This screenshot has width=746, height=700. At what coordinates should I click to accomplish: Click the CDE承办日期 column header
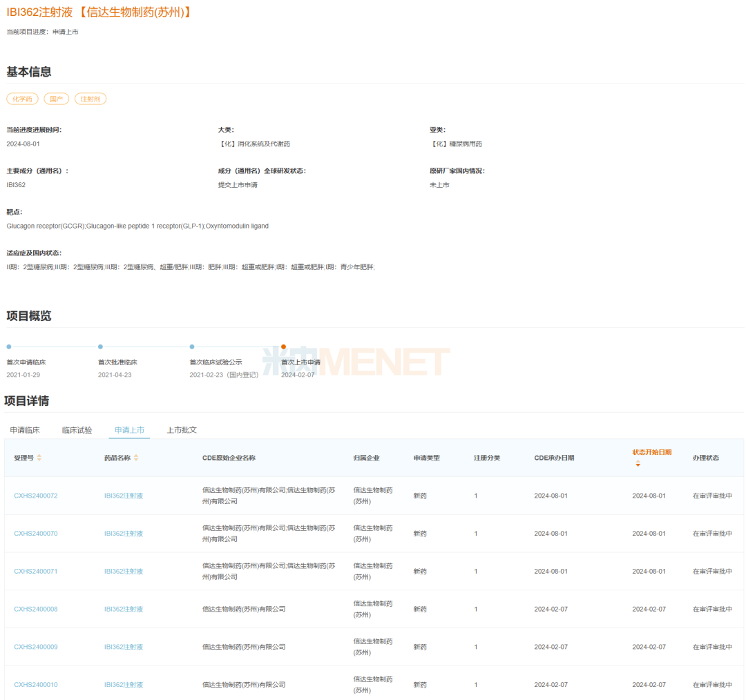pyautogui.click(x=554, y=458)
